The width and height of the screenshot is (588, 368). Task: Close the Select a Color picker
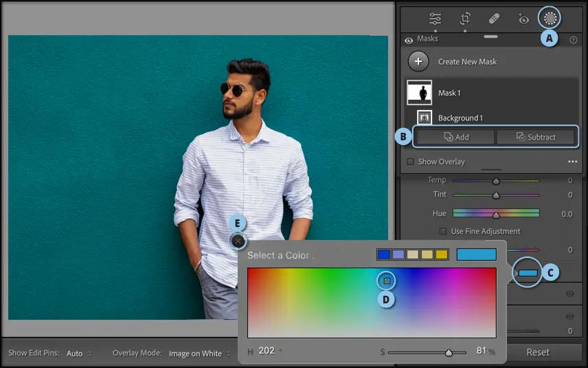[238, 241]
